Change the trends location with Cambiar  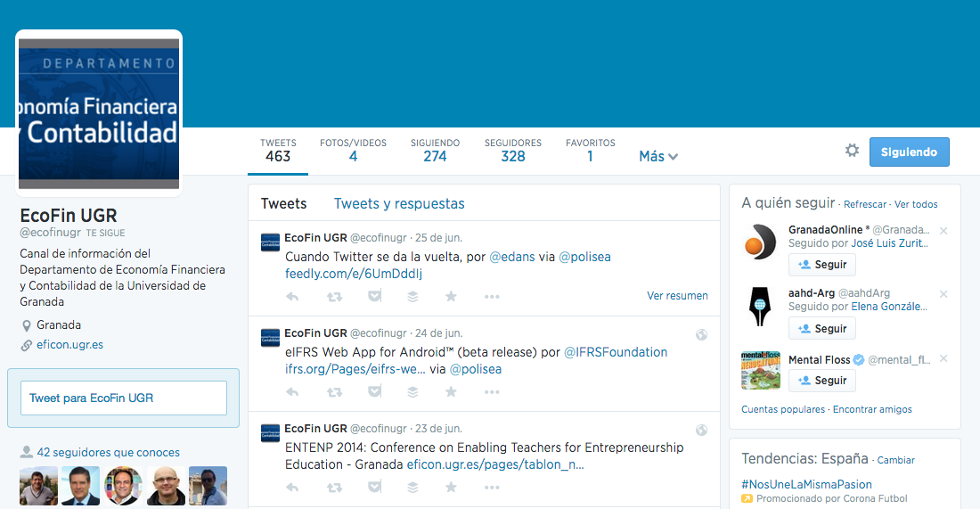(895, 461)
